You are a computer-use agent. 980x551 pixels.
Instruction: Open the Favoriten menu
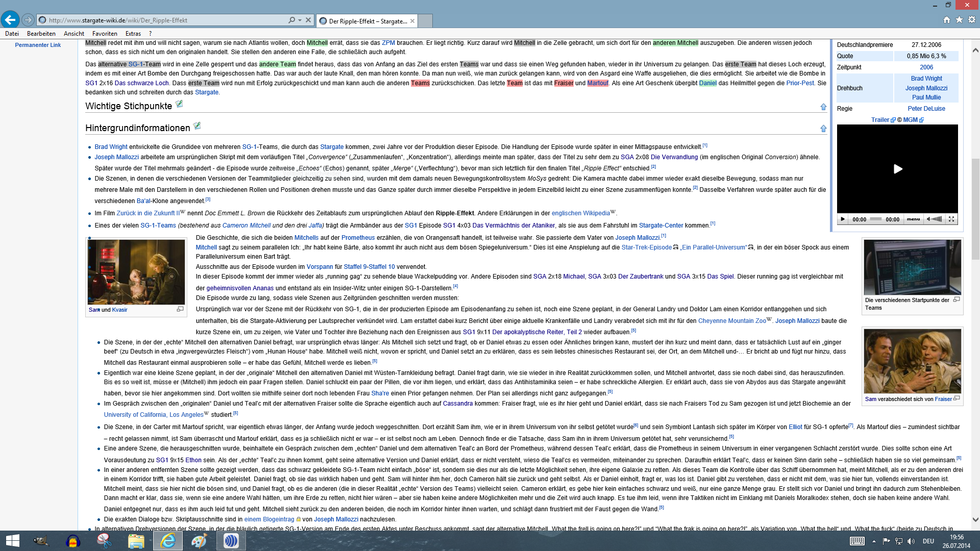pos(105,34)
